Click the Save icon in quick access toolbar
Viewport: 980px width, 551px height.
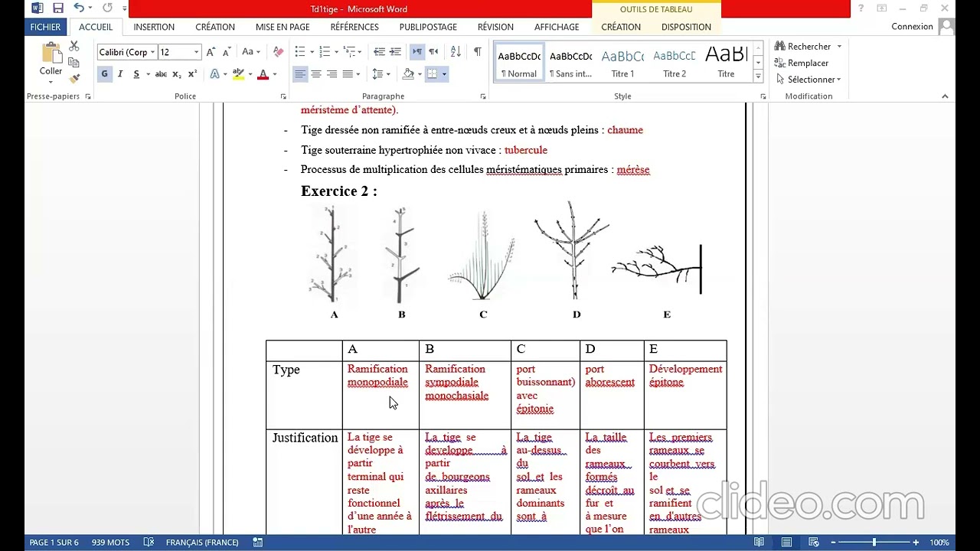click(x=58, y=8)
